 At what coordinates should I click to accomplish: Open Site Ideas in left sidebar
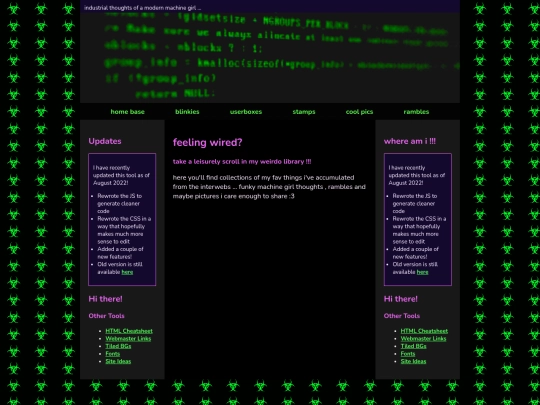tap(118, 361)
